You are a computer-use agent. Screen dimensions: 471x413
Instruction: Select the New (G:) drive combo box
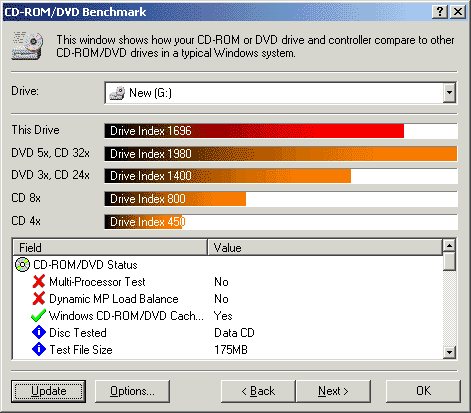[280, 93]
